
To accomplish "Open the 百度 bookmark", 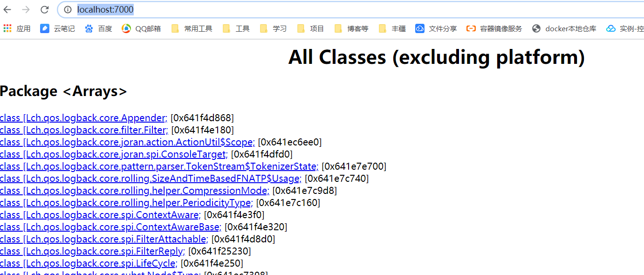I will tap(98, 28).
